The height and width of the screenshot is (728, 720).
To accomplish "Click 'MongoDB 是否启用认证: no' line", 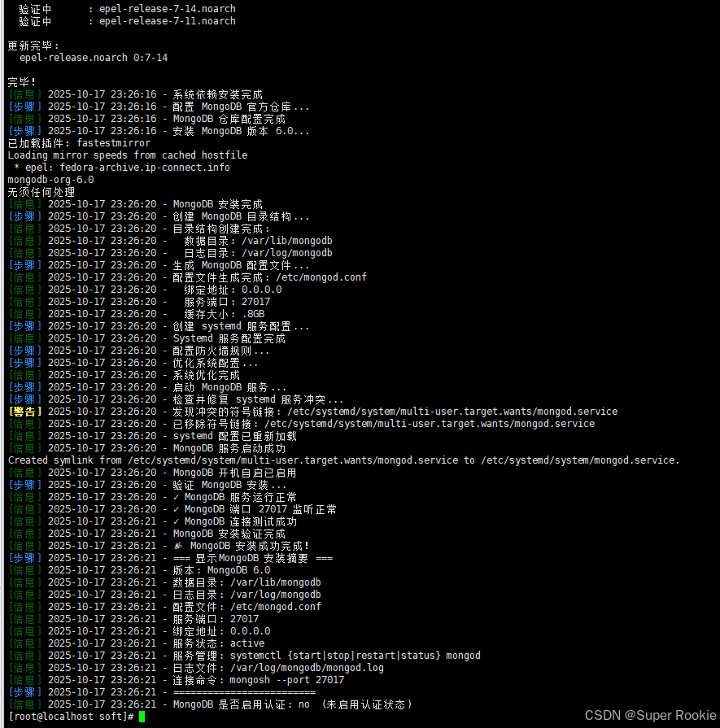I will point(241,704).
